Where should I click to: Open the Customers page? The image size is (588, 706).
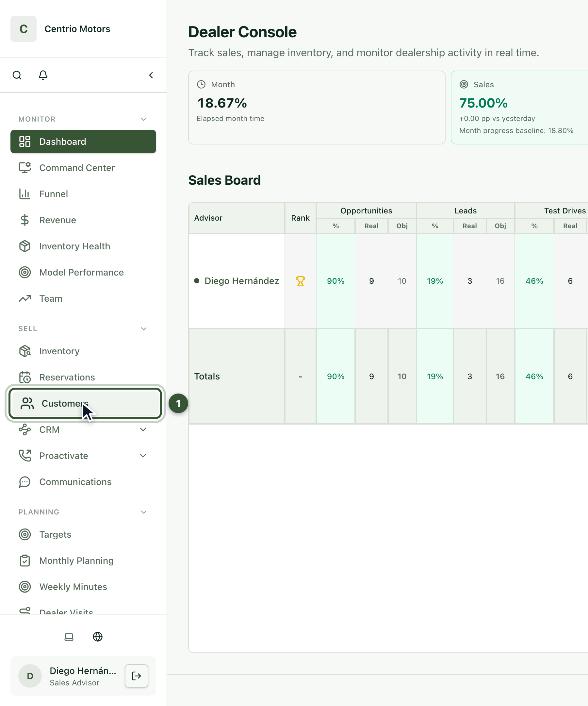[85, 403]
